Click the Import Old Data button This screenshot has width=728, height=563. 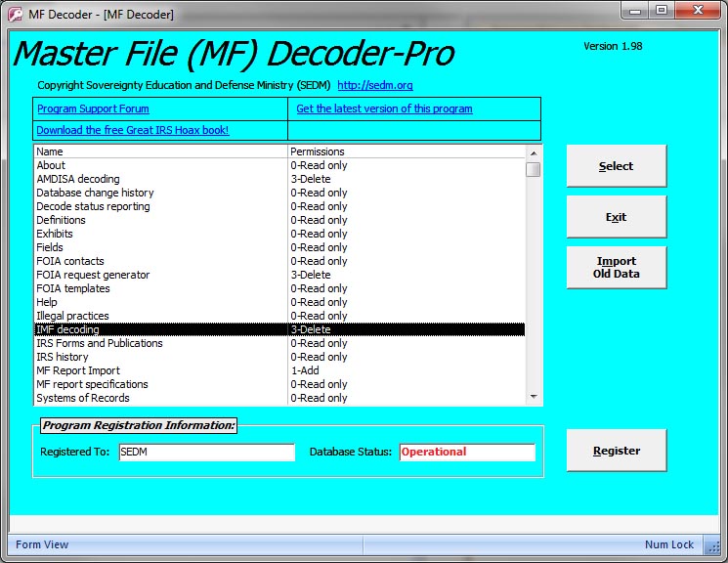(x=616, y=268)
